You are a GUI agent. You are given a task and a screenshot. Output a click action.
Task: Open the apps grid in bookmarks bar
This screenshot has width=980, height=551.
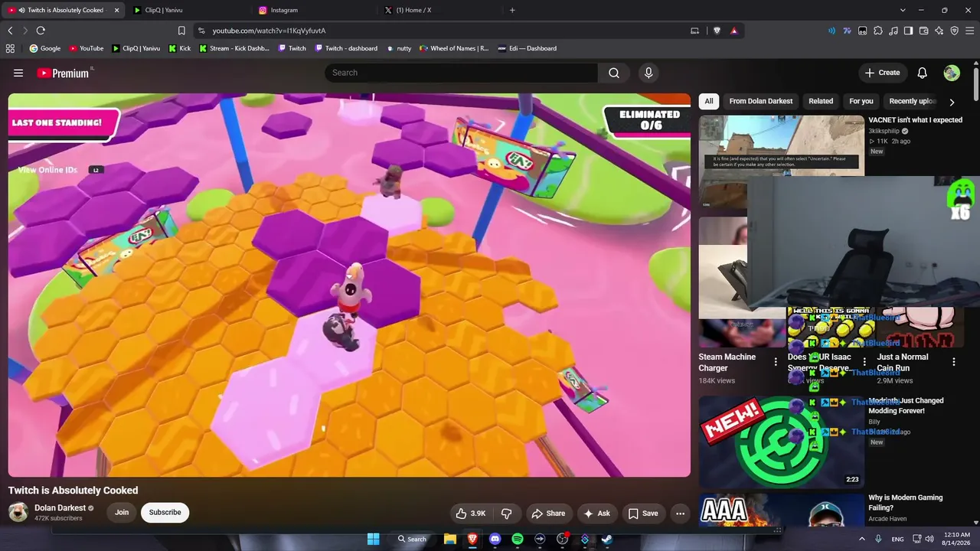point(10,48)
